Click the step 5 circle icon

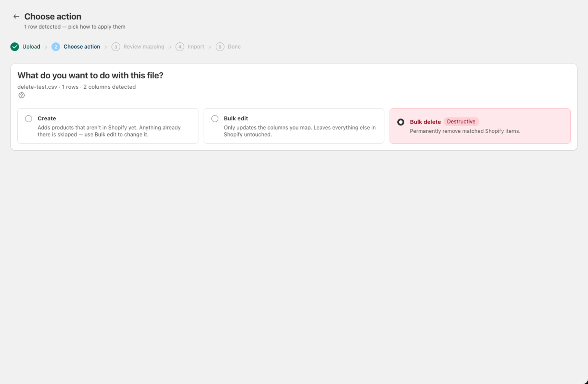(220, 47)
